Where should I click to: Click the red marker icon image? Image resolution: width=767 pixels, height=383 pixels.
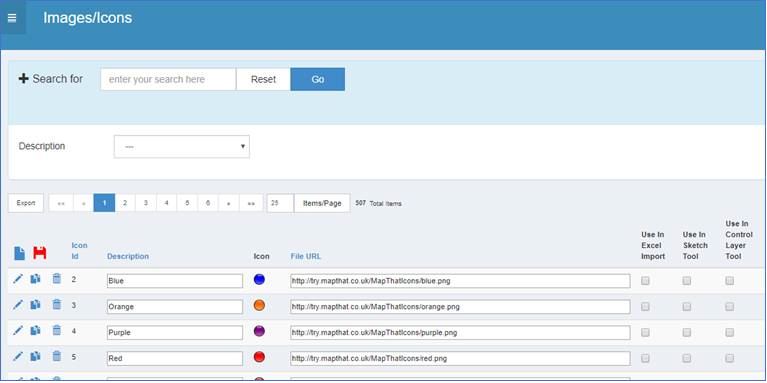pyautogui.click(x=259, y=357)
